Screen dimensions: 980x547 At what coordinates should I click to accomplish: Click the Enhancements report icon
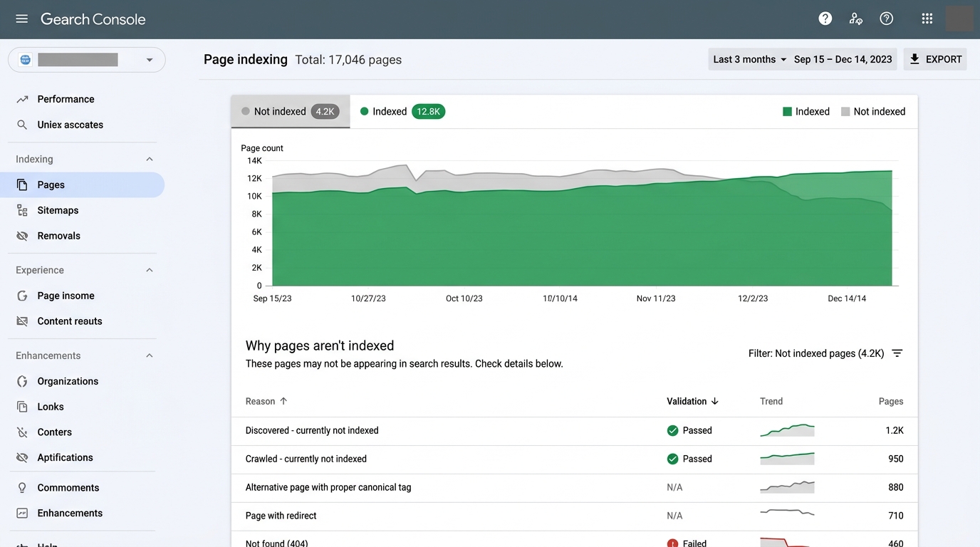22,513
